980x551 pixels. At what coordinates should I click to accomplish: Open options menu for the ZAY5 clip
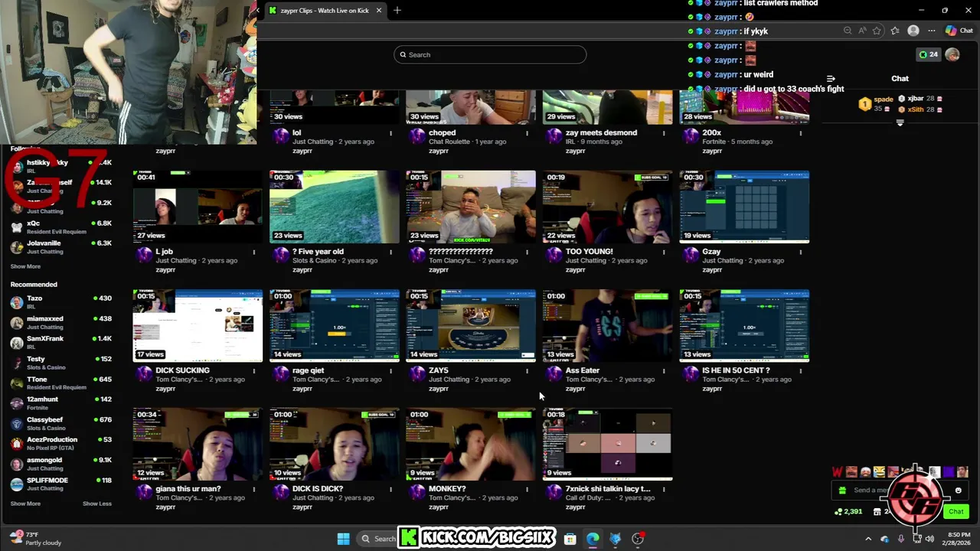[x=527, y=370]
